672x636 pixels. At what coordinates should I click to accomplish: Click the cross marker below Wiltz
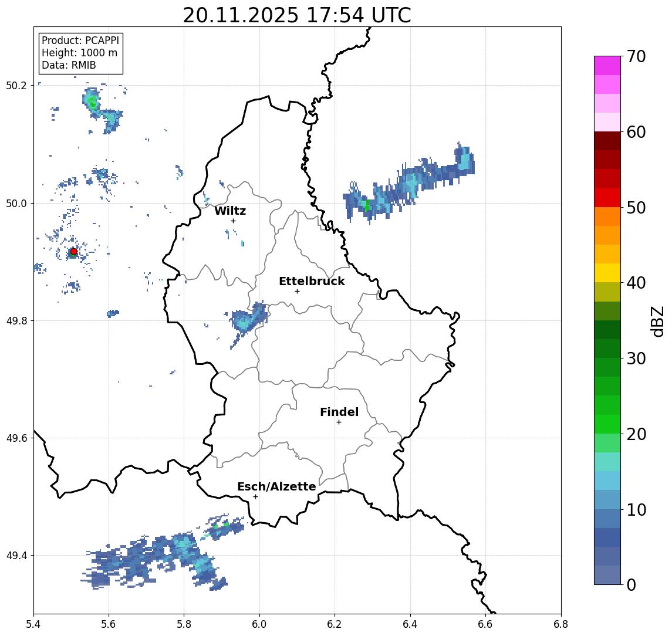point(233,221)
